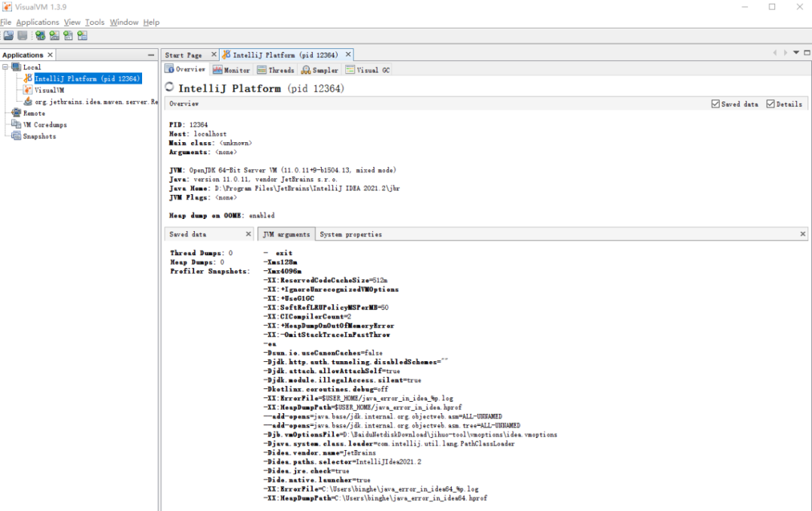The image size is (812, 511).
Task: Click the Snapshots node icon
Action: 16,135
